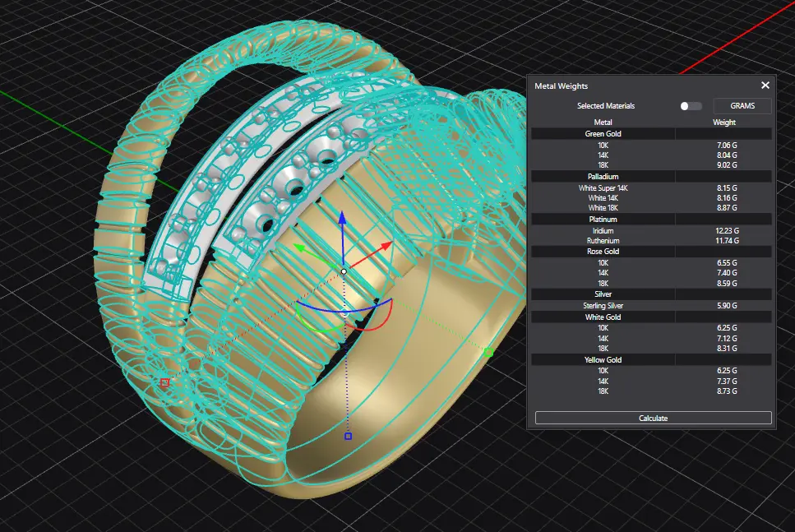Select the Platinum Iridium row
The height and width of the screenshot is (532, 795).
(x=603, y=231)
